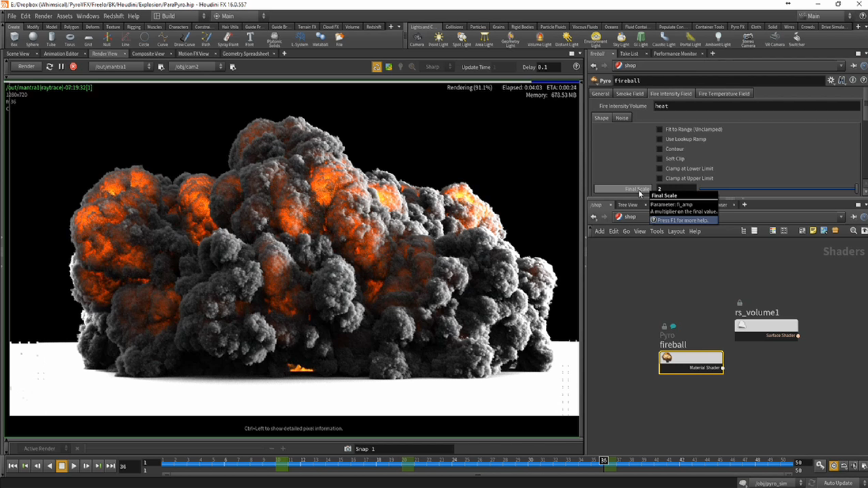Screen dimensions: 868x488
Task: Create an Environment Light
Action: tap(595, 39)
